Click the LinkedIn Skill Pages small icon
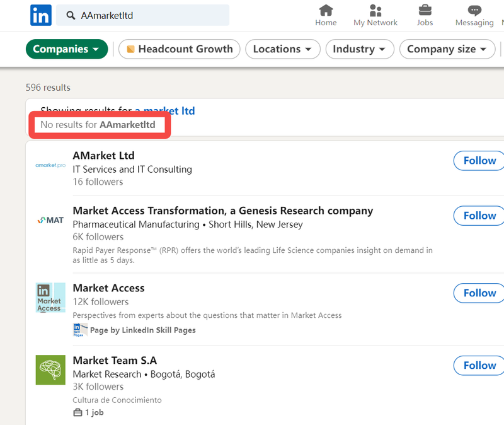The image size is (504, 425). [81, 330]
